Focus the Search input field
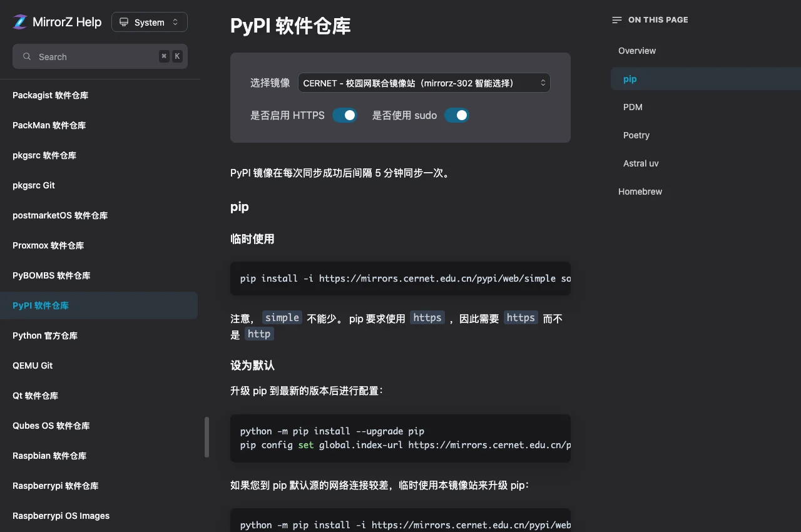The width and height of the screenshot is (801, 532). [100, 56]
